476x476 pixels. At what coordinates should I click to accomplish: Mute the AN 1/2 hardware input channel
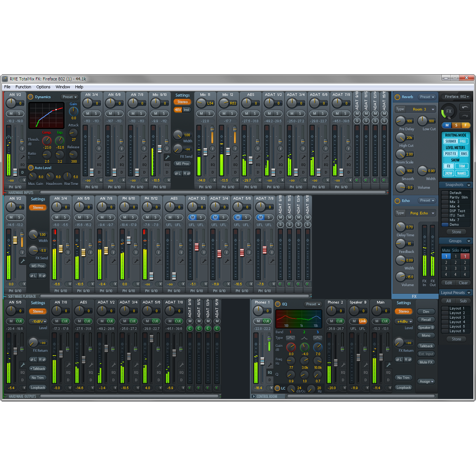tap(11, 114)
